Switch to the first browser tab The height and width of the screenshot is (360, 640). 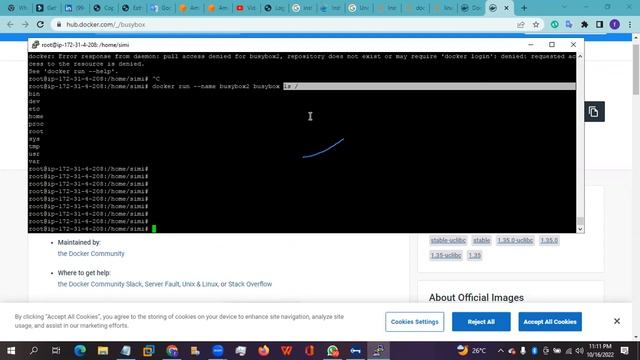click(17, 8)
